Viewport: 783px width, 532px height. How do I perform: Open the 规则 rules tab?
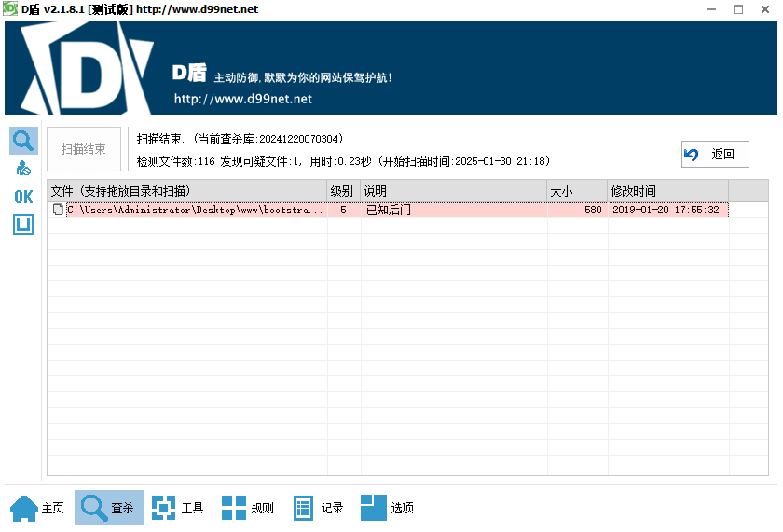tap(248, 508)
